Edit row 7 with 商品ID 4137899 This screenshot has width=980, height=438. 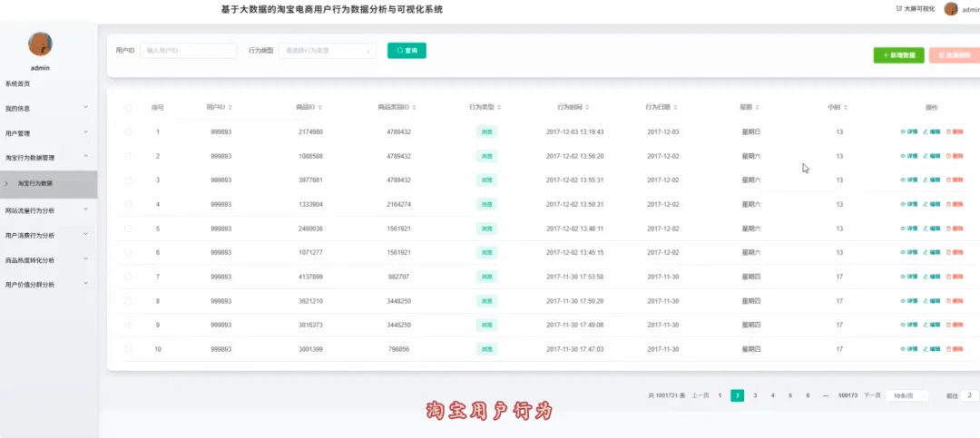931,277
